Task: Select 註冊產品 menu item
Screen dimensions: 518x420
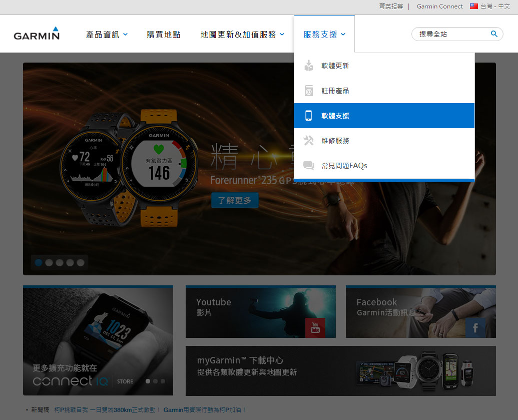Action: pyautogui.click(x=384, y=91)
